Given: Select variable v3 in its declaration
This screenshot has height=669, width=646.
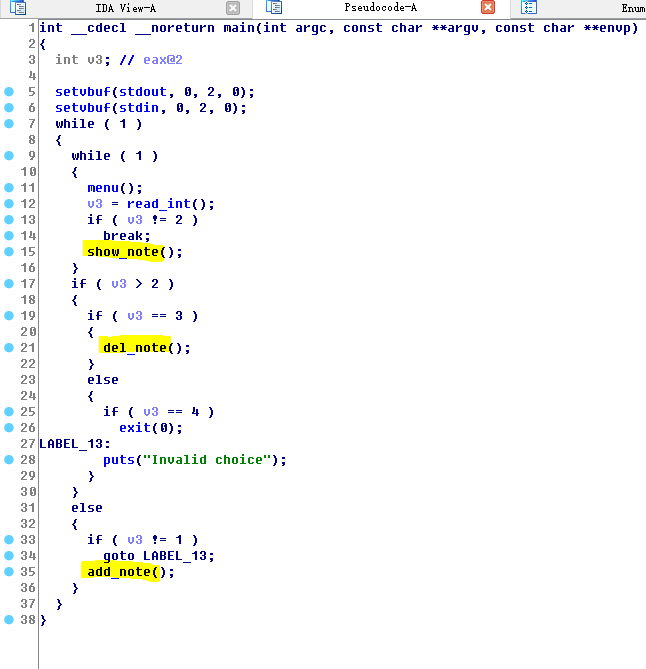Looking at the screenshot, I should click(95, 60).
